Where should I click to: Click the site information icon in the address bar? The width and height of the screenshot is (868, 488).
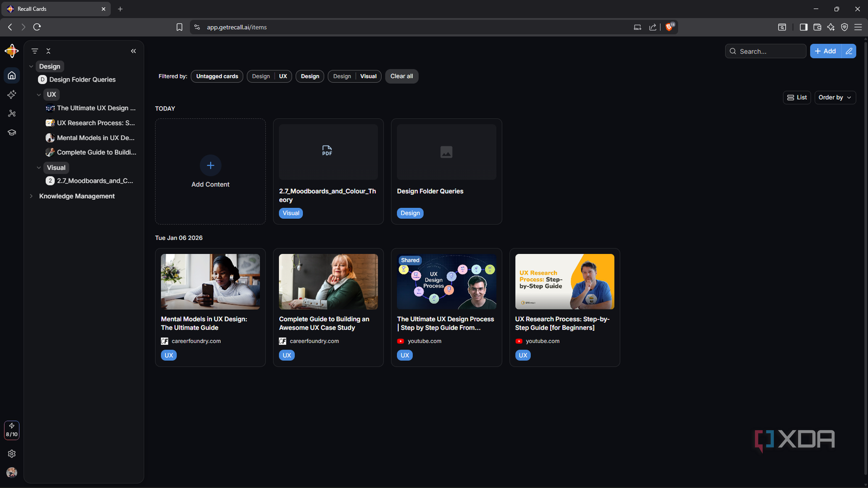pyautogui.click(x=197, y=27)
